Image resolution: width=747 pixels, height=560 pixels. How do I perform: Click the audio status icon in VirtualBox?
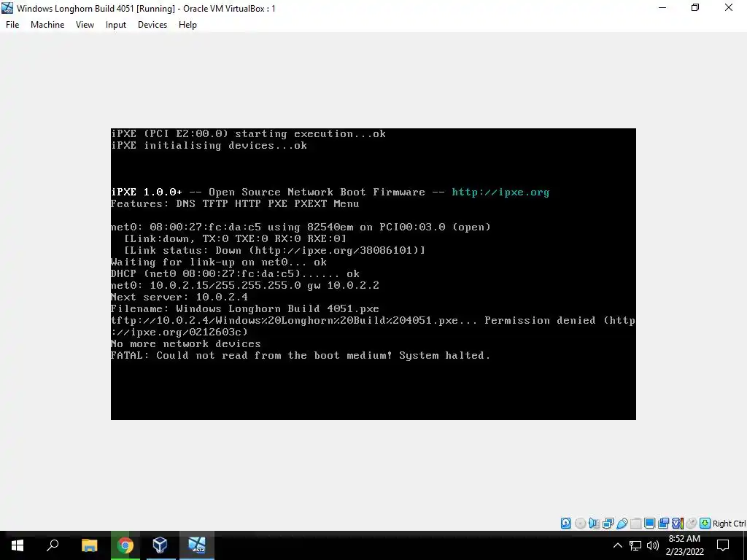click(x=594, y=524)
